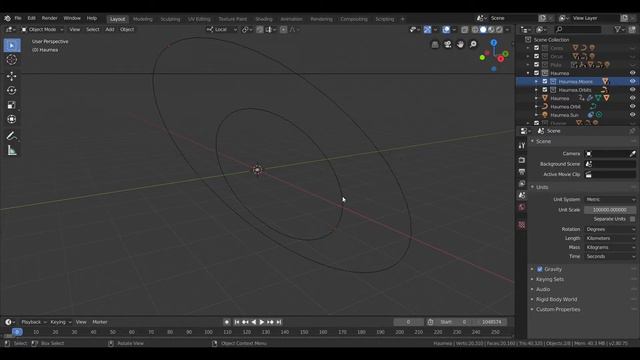Click the Camera eyedropper icon

pyautogui.click(x=632, y=154)
